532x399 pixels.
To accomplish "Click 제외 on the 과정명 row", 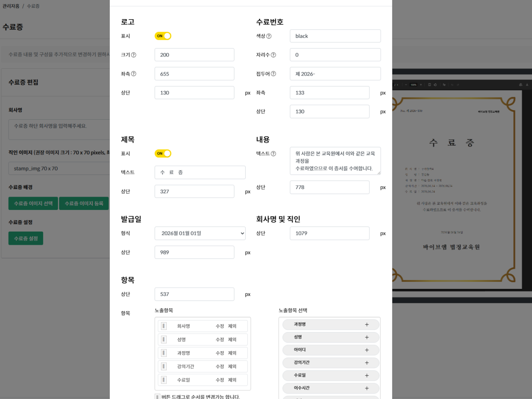I will pyautogui.click(x=232, y=353).
